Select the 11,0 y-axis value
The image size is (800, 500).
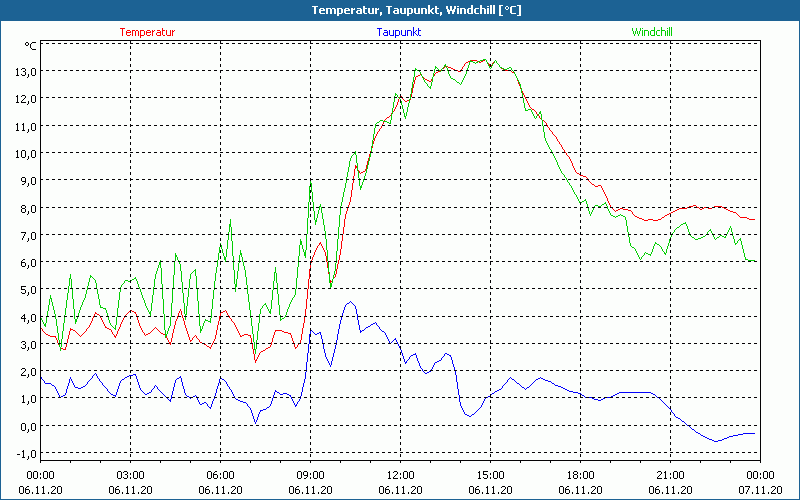coord(26,127)
